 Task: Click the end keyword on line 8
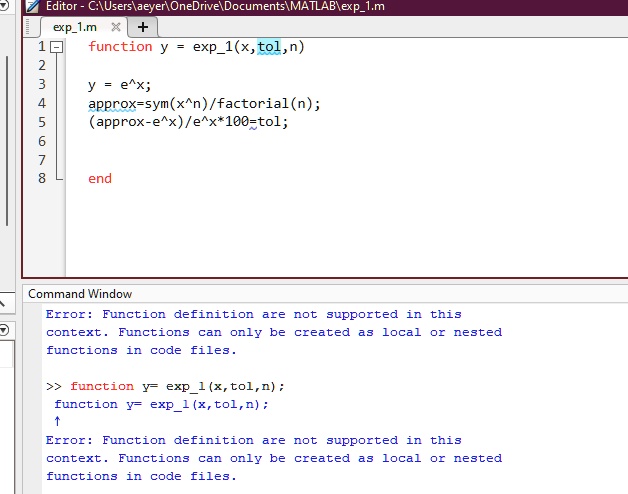[100, 179]
